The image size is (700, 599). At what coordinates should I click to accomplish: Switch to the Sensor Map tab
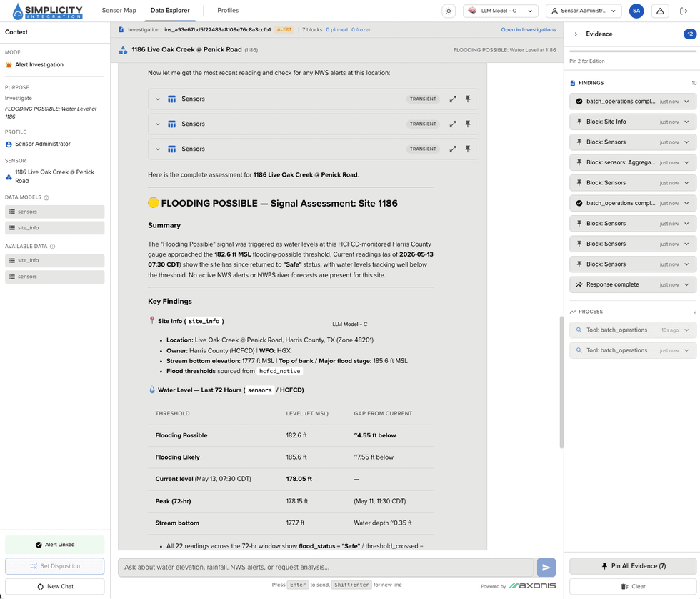(x=119, y=10)
